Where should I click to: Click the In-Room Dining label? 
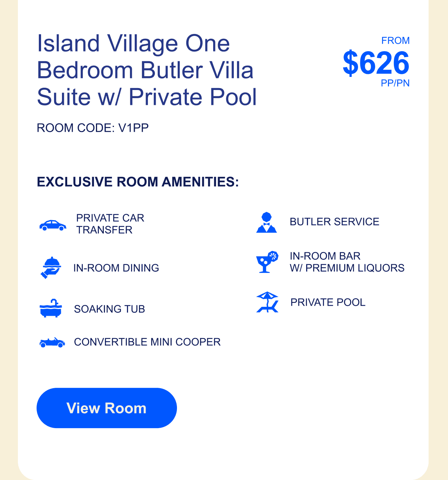pos(116,268)
